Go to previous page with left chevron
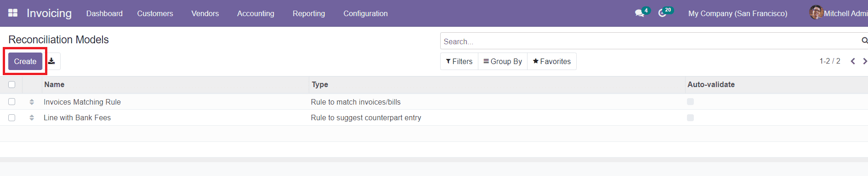The image size is (868, 176). coord(853,61)
